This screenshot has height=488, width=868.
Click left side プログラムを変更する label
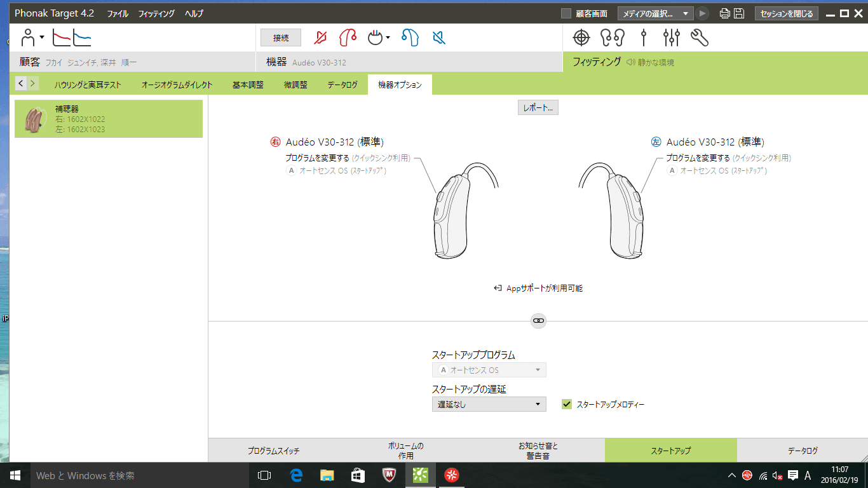point(698,158)
